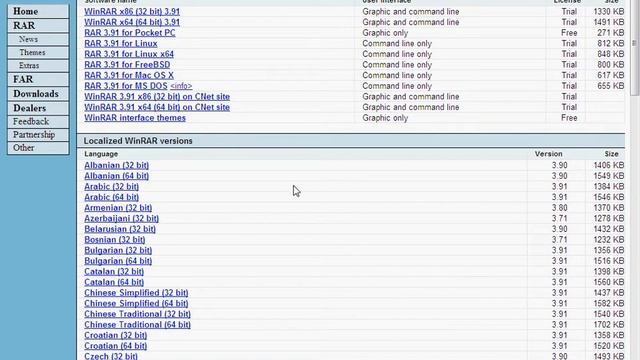Image resolution: width=640 pixels, height=360 pixels.
Task: Download Albanian (64 bit) version
Action: click(117, 176)
